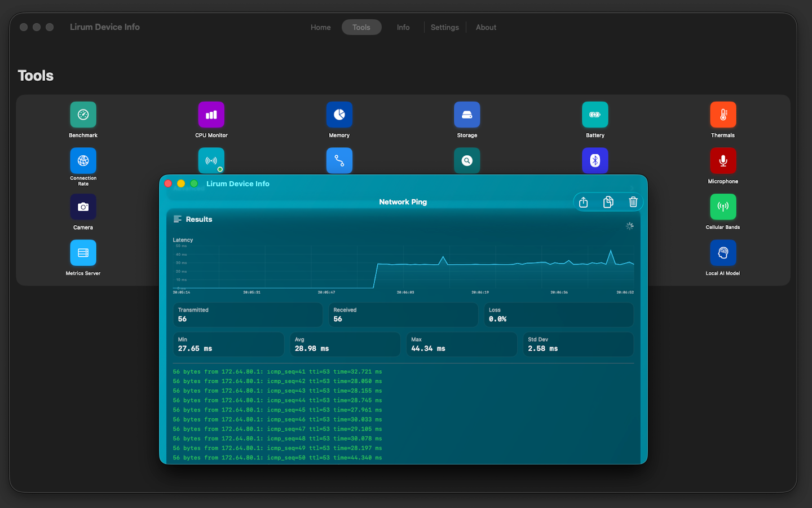Minimize the Network Ping window
The image size is (812, 508).
tap(181, 183)
